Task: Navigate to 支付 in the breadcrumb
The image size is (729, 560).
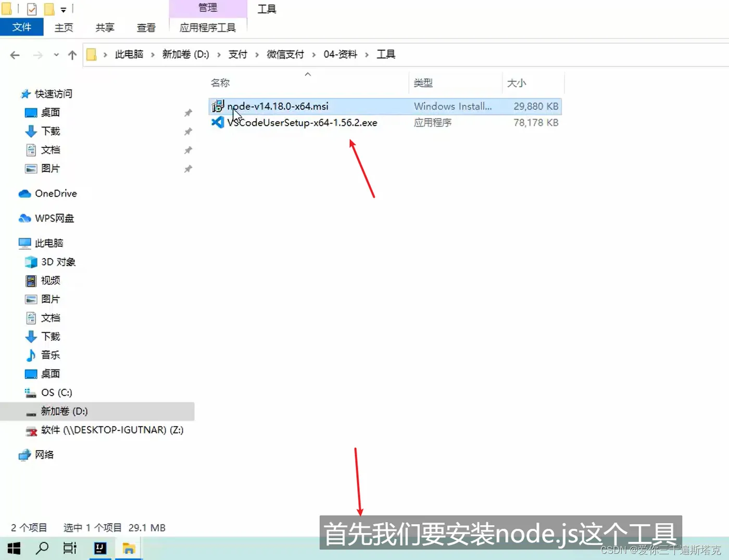Action: (x=238, y=54)
